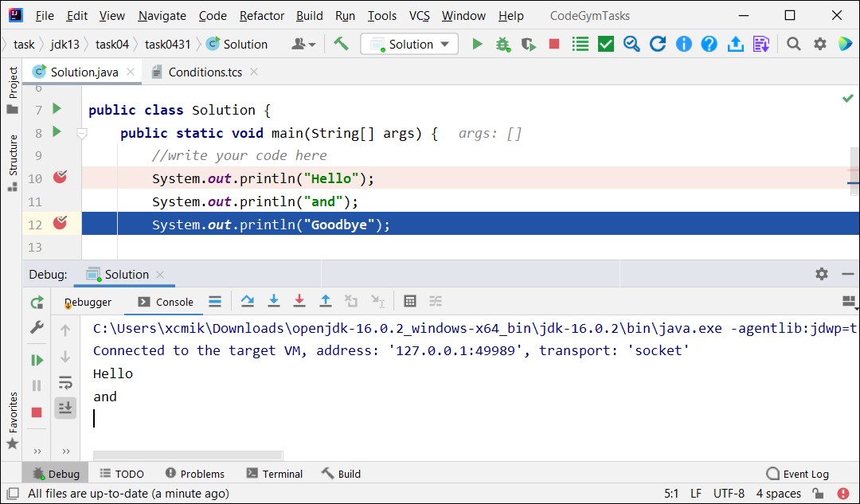The image size is (860, 504).
Task: Open Evaluate Expression calculator icon
Action: (410, 300)
